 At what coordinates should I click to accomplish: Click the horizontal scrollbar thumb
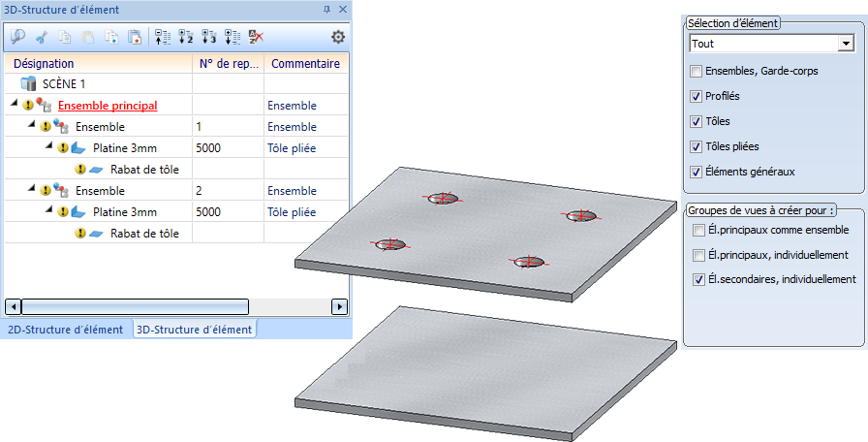pyautogui.click(x=135, y=306)
